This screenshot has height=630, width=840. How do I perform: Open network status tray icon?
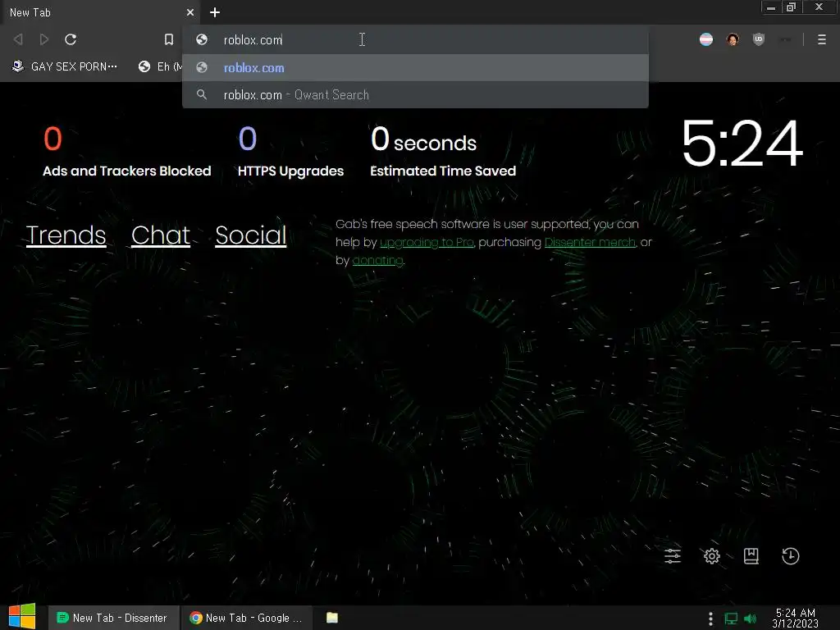[731, 619]
